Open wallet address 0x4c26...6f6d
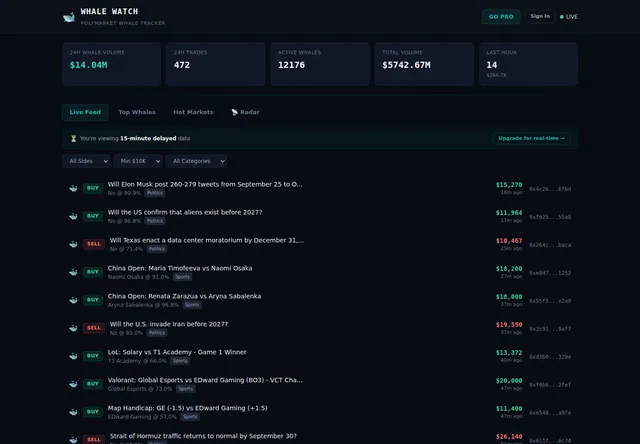This screenshot has height=444, width=640. pos(550,189)
